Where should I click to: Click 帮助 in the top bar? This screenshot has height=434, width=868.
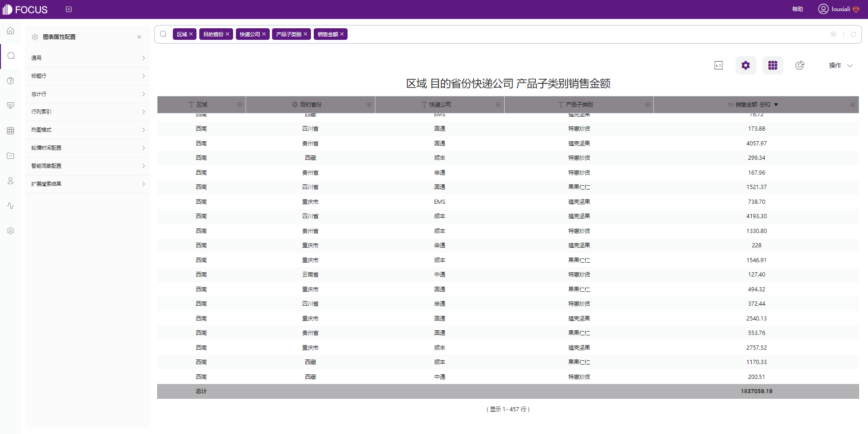coord(798,9)
